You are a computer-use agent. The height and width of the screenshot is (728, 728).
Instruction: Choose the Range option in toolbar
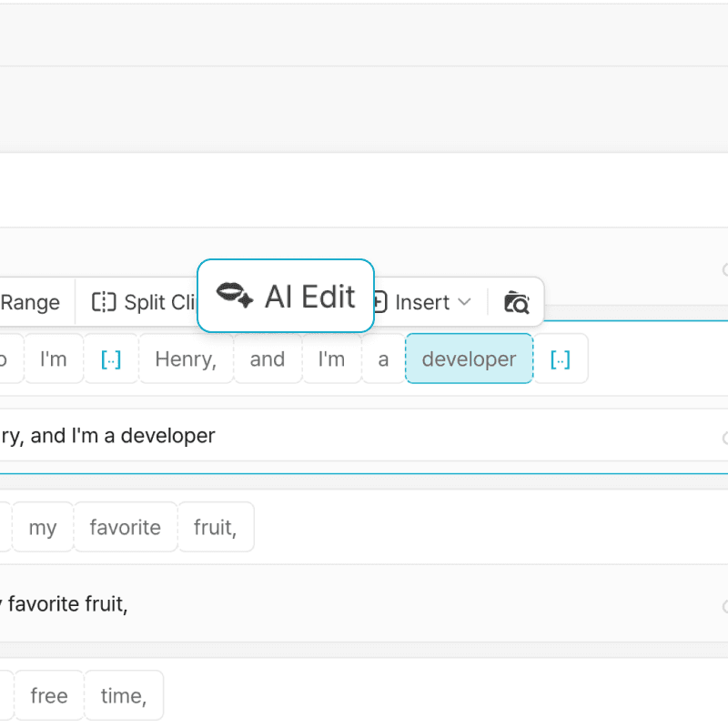[x=29, y=302]
